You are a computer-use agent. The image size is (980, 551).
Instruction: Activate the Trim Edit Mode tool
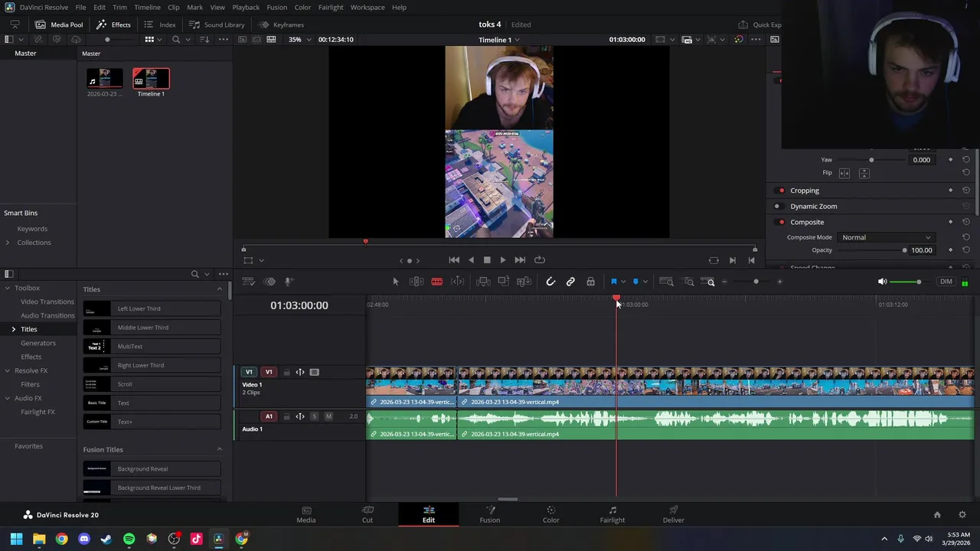coord(416,282)
